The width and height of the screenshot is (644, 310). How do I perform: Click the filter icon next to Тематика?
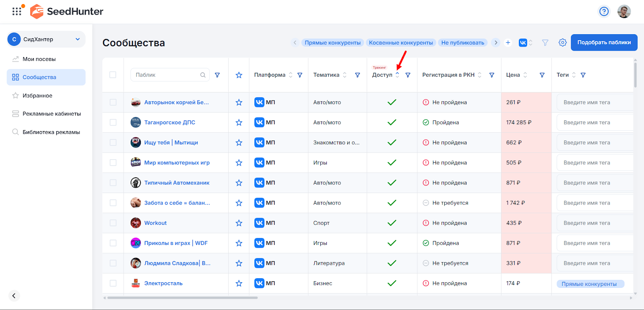tap(357, 75)
